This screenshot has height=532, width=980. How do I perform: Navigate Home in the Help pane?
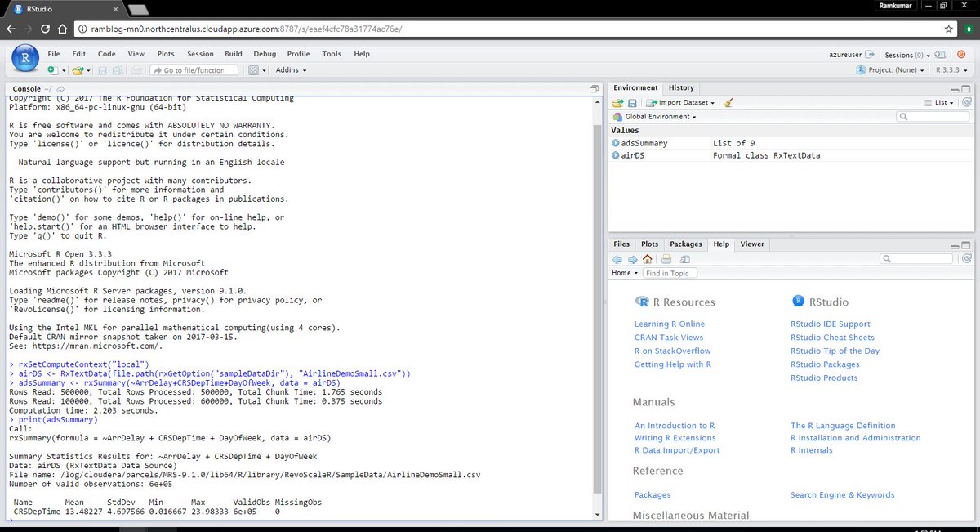(647, 259)
